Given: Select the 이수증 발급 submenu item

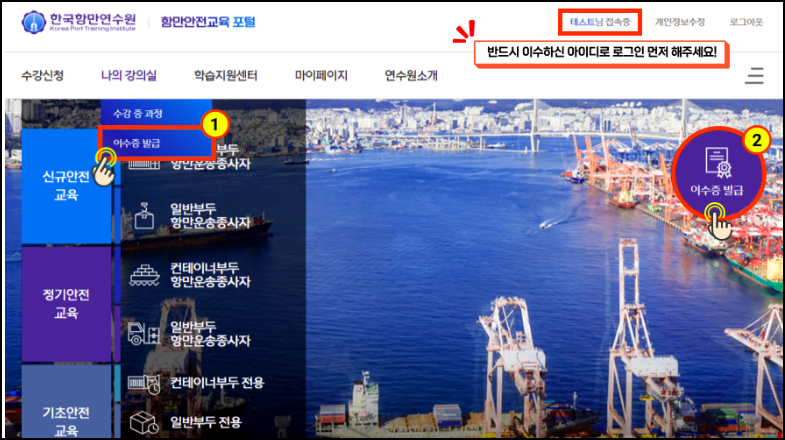Looking at the screenshot, I should point(156,143).
